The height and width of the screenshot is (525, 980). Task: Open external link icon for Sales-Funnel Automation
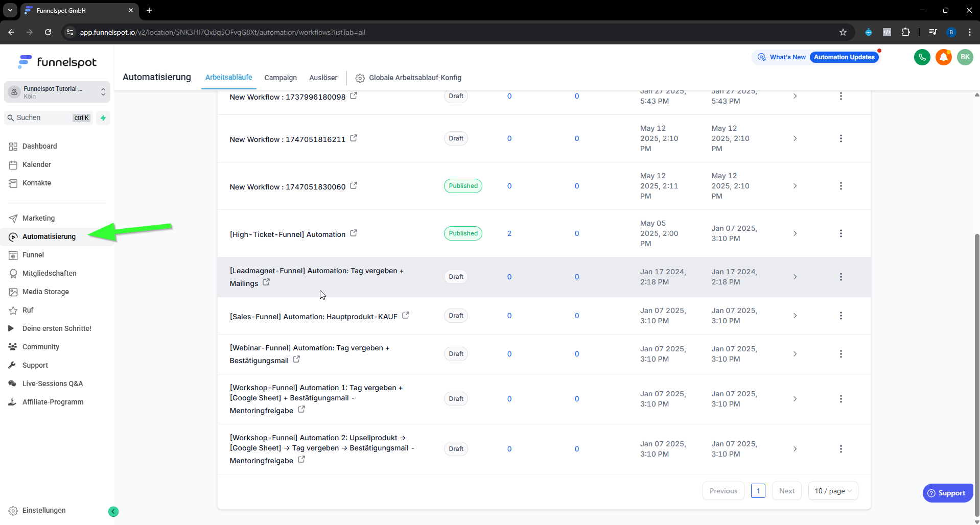point(406,315)
